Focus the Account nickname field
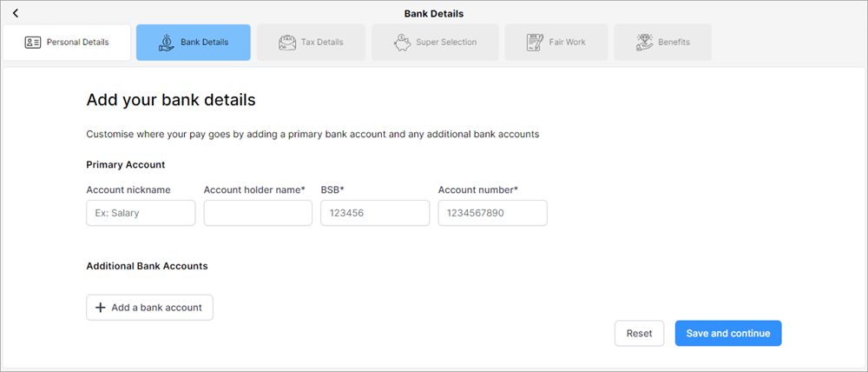Viewport: 868px width, 372px height. [141, 213]
